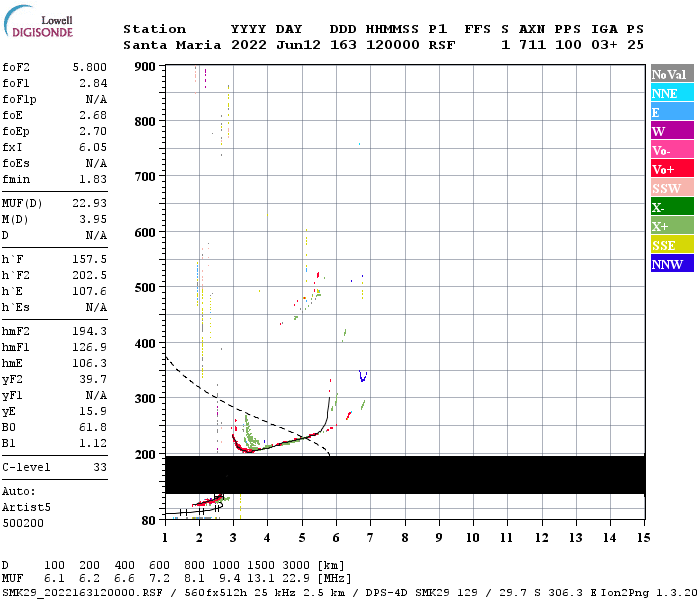Click the Santa Maria station name
The image size is (700, 600).
172,45
